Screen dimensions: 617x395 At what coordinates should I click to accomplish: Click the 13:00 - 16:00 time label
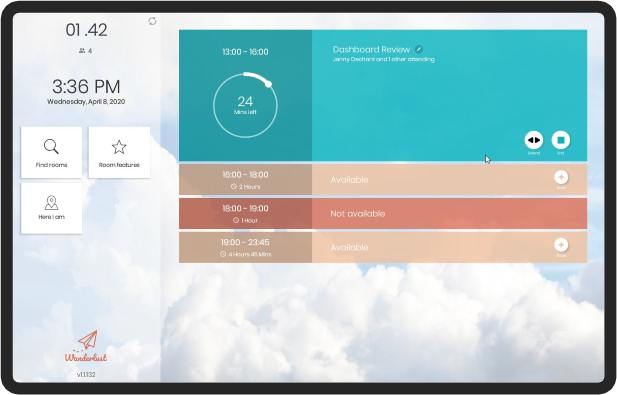(x=246, y=52)
